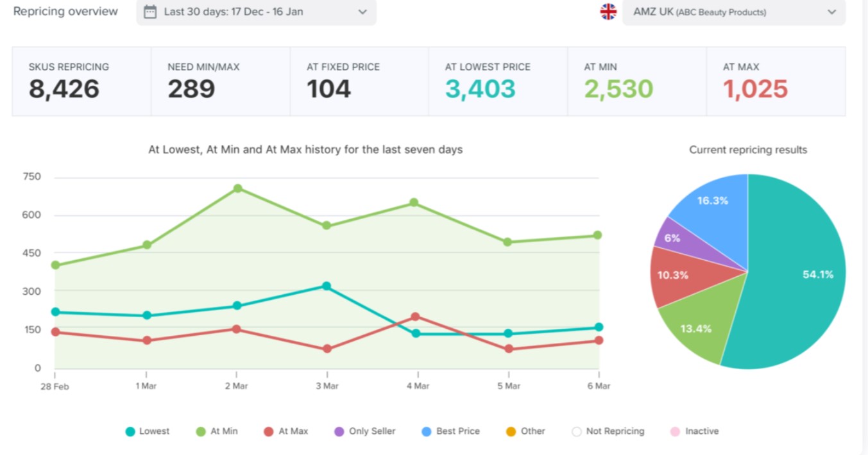Click the UK flag icon
This screenshot has height=455, width=868.
point(608,11)
